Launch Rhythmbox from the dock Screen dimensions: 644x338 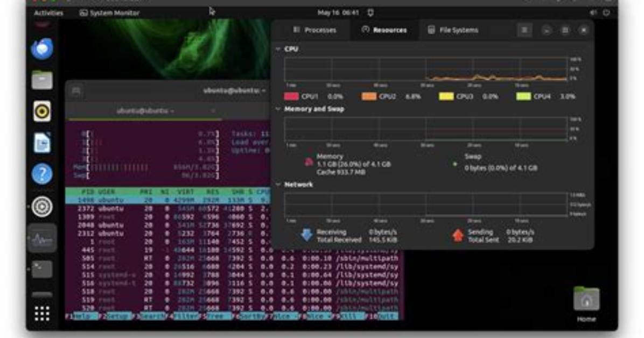[42, 111]
